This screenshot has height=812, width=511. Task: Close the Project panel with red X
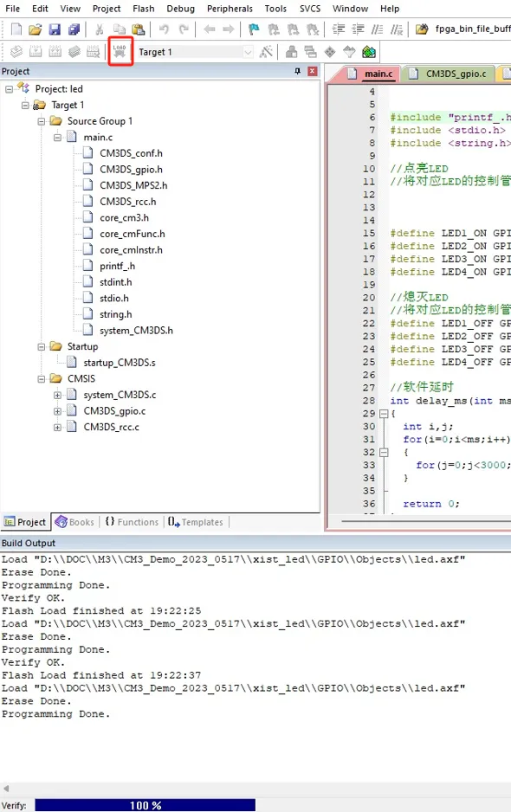[313, 71]
